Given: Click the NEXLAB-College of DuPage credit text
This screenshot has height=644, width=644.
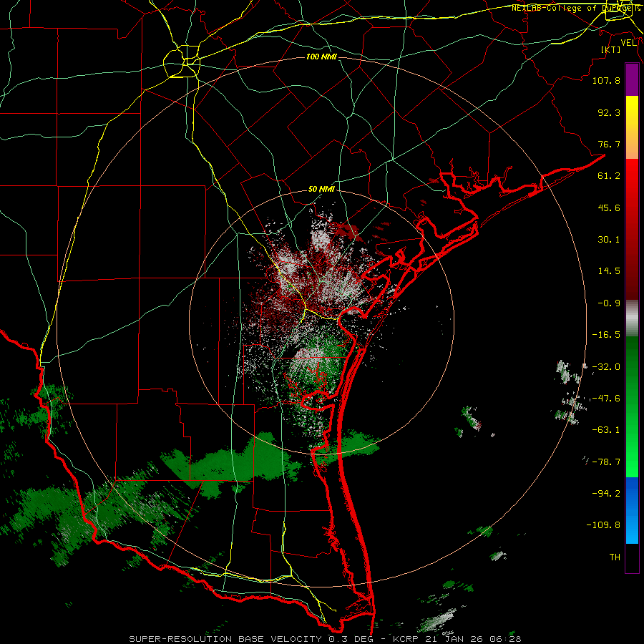Looking at the screenshot, I should [x=576, y=8].
